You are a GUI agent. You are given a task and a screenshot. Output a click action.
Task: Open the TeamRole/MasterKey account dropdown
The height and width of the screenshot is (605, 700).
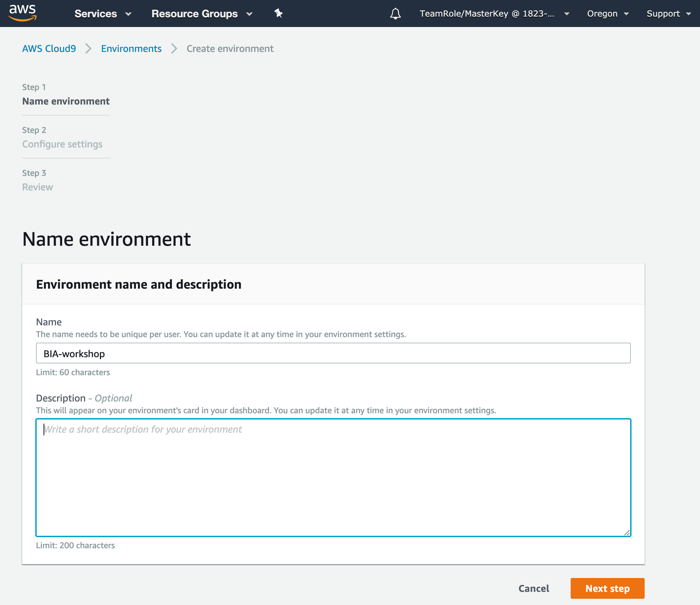tap(494, 14)
